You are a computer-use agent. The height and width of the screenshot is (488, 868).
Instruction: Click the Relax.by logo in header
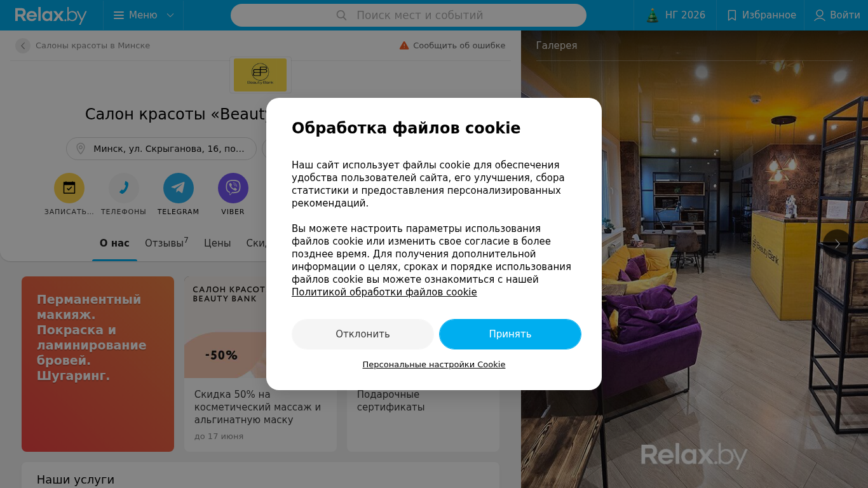51,15
